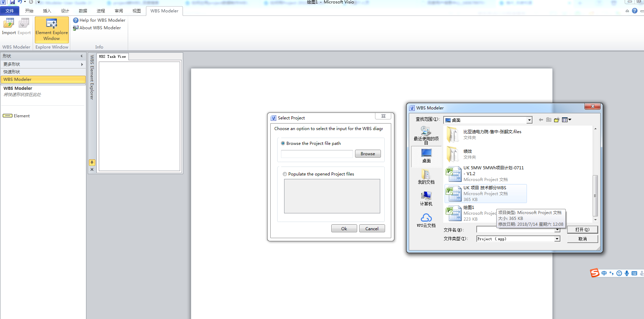Go to 最近使用的项目 in the places bar
644x319 pixels.
tap(426, 135)
